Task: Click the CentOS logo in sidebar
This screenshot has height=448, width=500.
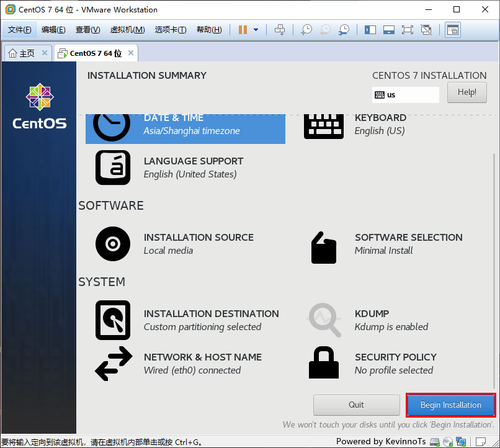Action: (x=40, y=107)
